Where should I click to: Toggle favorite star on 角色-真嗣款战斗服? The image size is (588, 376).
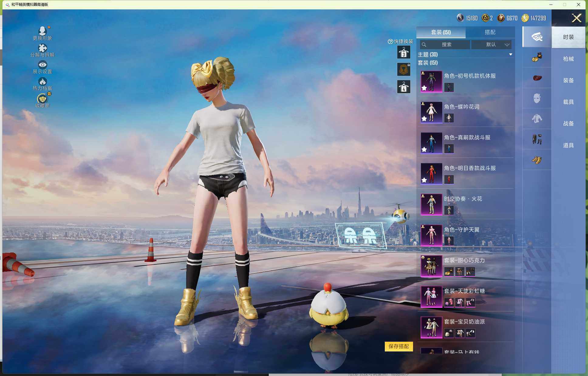click(x=424, y=149)
